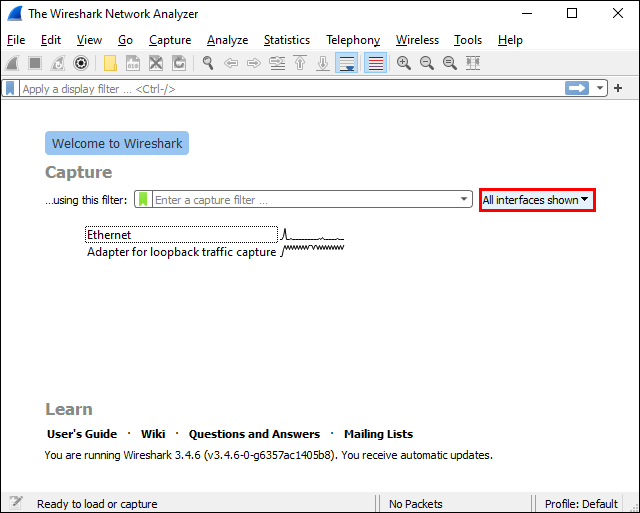Screen dimensions: 640x513
Task: Open the Wiki link
Action: click(x=153, y=434)
